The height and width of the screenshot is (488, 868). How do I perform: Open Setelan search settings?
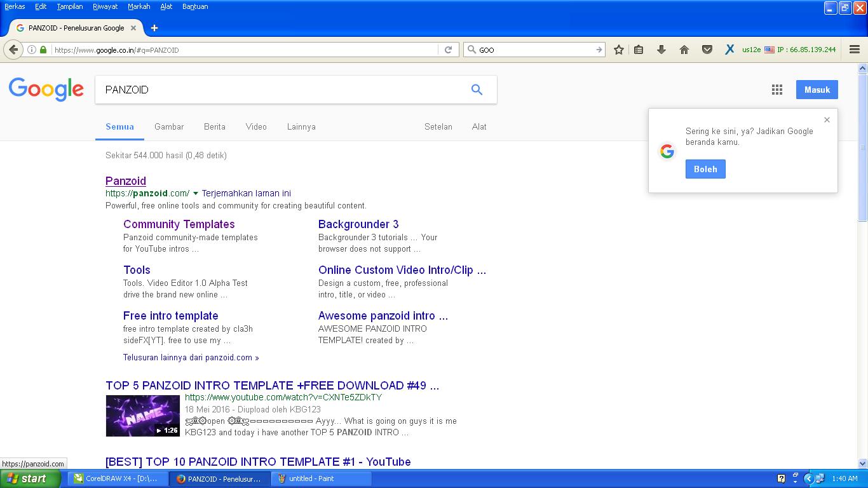pos(438,126)
